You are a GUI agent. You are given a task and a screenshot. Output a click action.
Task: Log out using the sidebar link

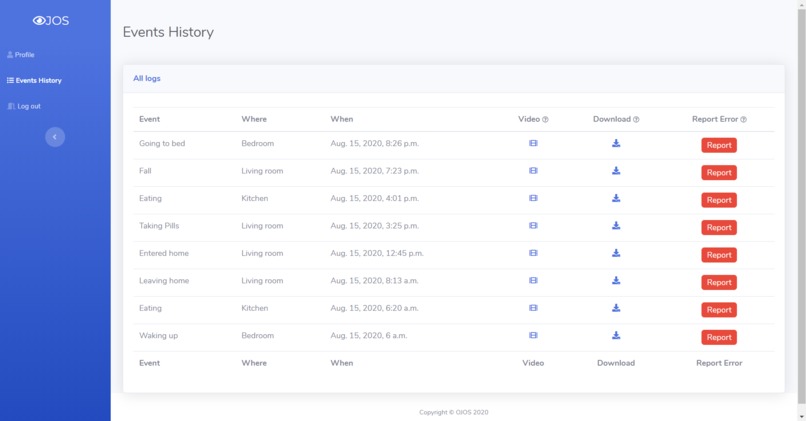(x=24, y=106)
